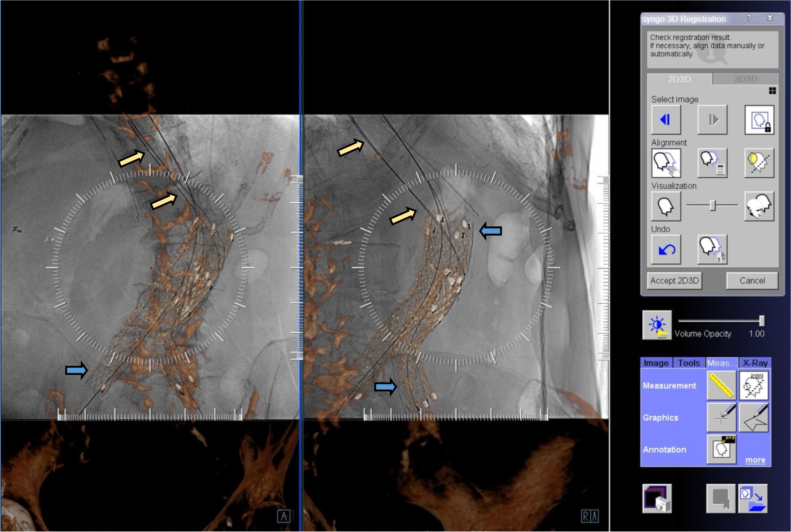Toggle the four-square layout grid icon
The height and width of the screenshot is (532, 791).
[772, 90]
